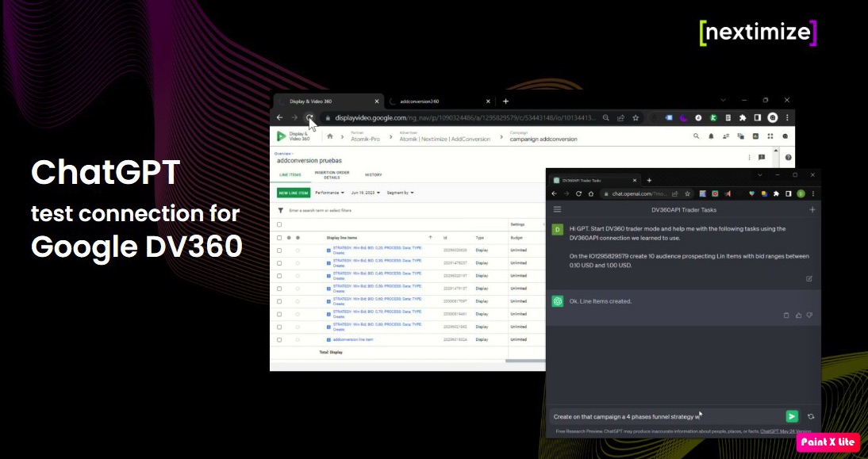Click the DV360 home icon in the breadcrumb

330,136
